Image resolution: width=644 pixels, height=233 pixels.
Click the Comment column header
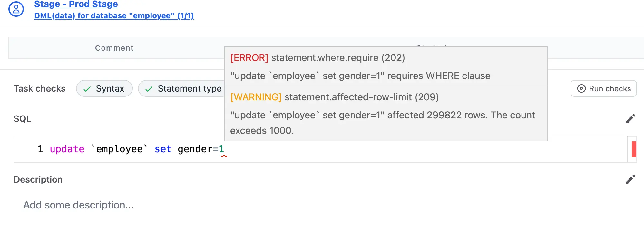[114, 48]
